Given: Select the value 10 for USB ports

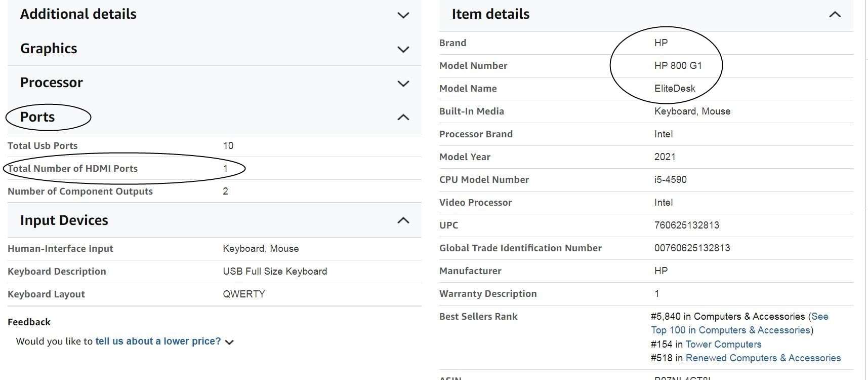Looking at the screenshot, I should (228, 145).
